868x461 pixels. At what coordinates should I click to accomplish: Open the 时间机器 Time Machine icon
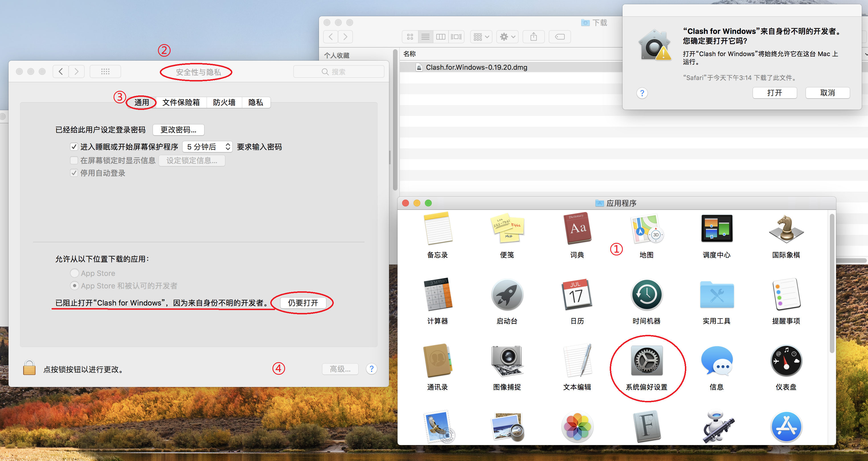(647, 294)
